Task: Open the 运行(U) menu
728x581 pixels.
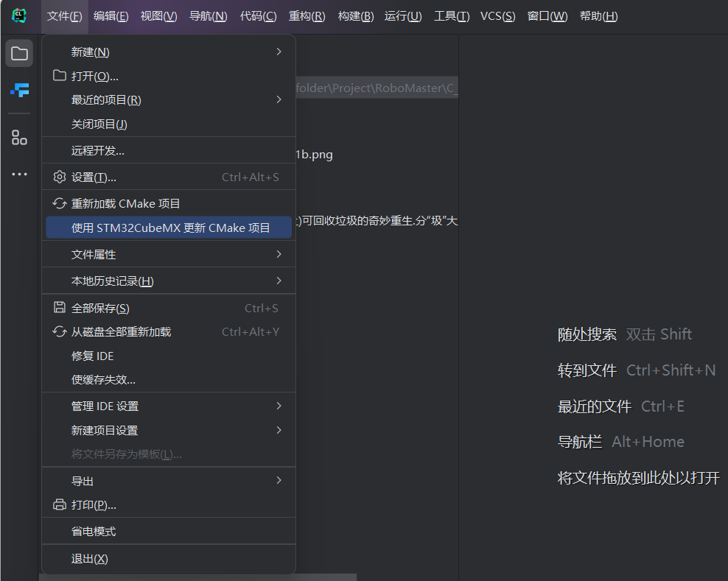Action: 403,16
